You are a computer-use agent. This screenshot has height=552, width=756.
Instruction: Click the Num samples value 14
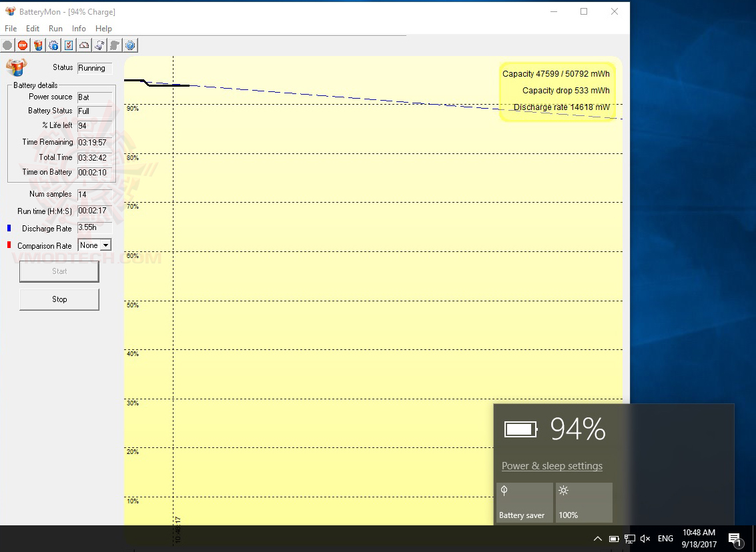95,195
